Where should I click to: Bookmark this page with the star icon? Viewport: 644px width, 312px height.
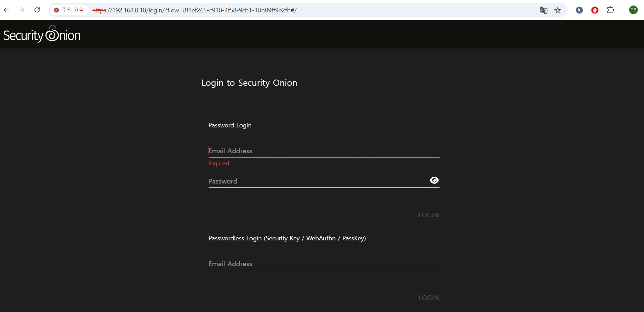tap(558, 10)
